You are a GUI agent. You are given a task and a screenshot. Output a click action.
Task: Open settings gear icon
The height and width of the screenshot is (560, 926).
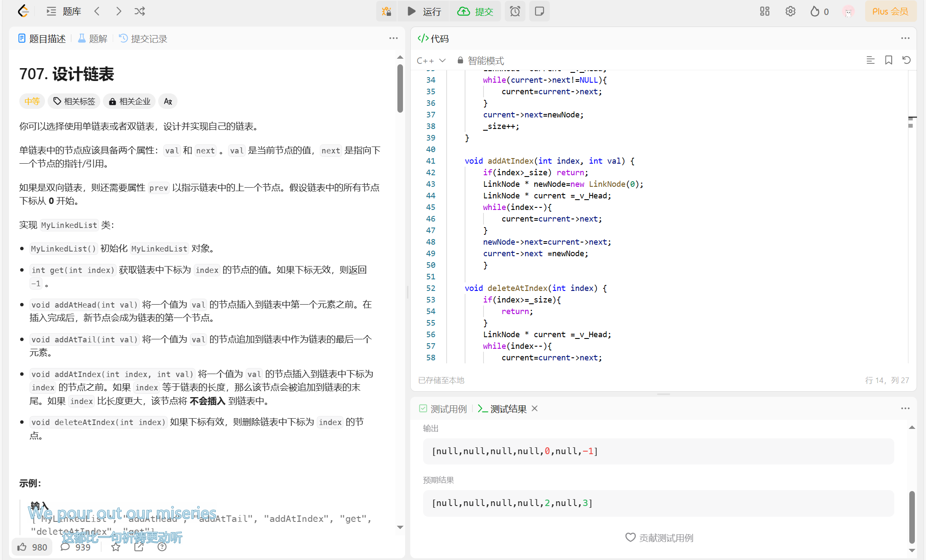[791, 11]
